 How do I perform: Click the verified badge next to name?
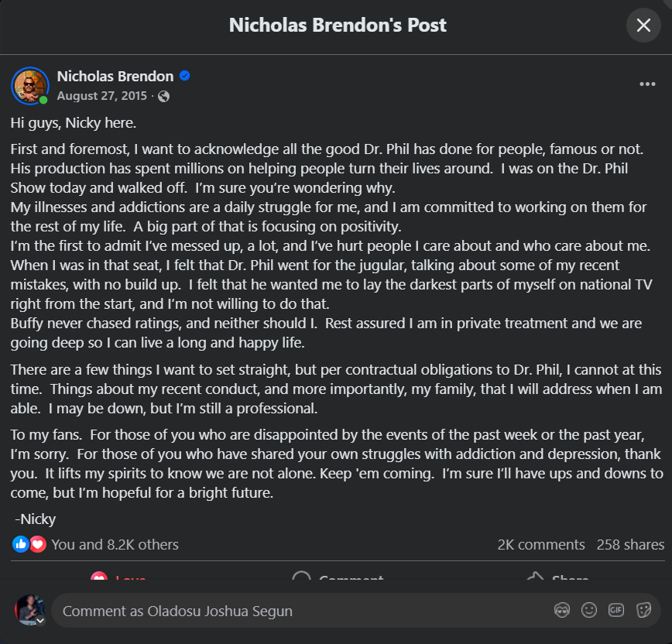[x=185, y=76]
